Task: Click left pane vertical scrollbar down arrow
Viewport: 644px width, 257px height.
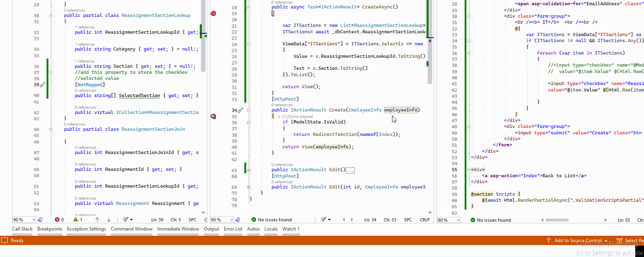Action: coord(203,212)
